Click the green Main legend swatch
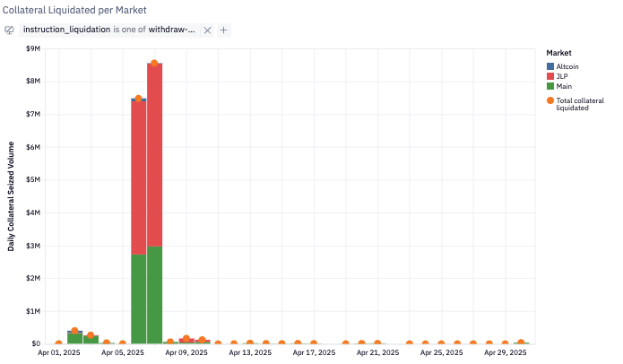 coord(549,86)
